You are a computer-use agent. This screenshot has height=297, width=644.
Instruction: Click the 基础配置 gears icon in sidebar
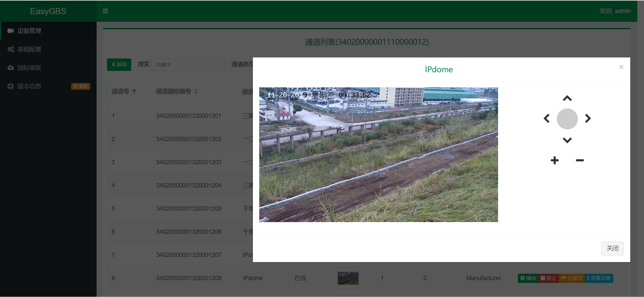tap(11, 49)
